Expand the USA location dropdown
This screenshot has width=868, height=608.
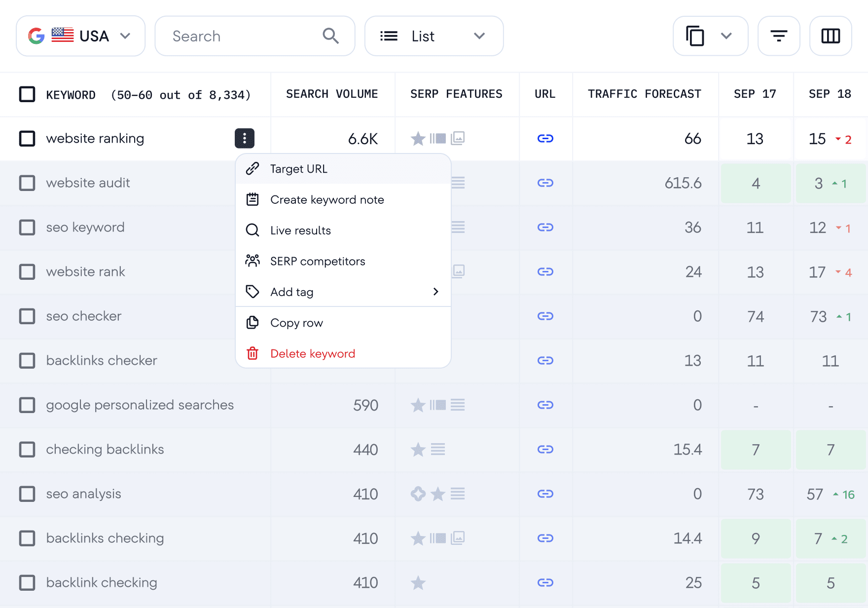pos(80,36)
